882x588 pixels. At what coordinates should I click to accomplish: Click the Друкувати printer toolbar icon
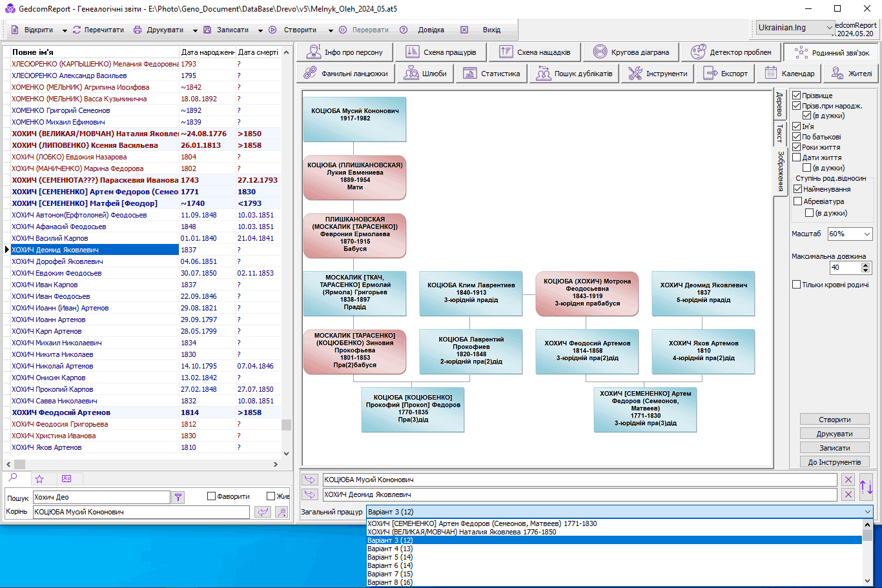[x=138, y=30]
